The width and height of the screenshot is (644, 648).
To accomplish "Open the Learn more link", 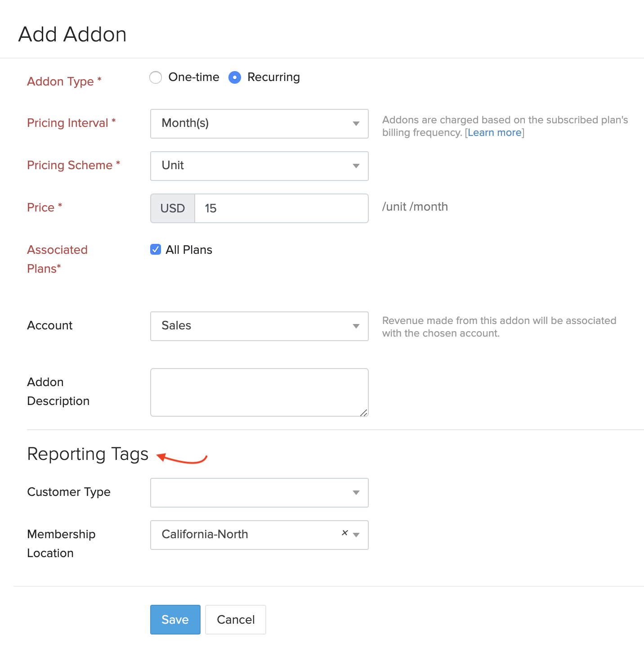I will point(494,132).
